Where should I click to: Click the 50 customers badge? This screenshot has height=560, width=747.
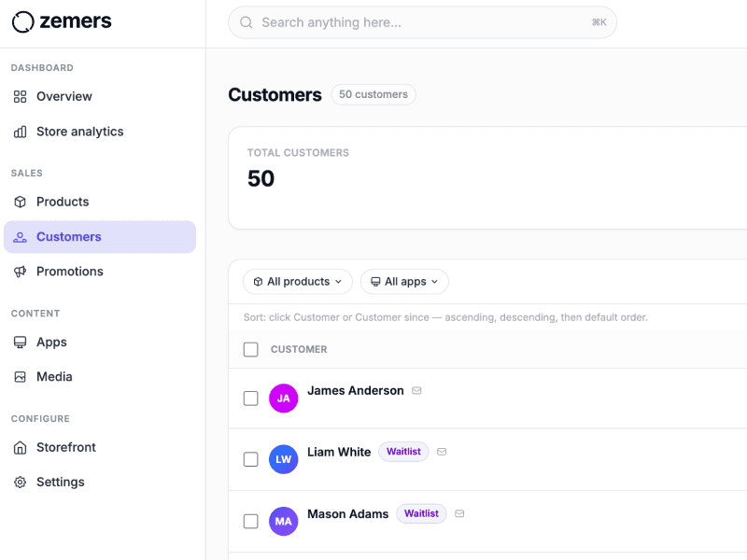click(373, 95)
